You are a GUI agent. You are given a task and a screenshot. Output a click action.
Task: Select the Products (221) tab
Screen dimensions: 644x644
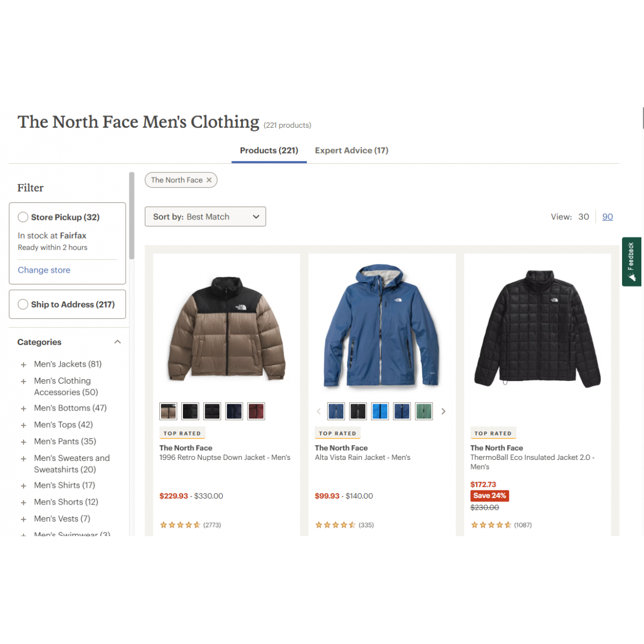click(269, 151)
